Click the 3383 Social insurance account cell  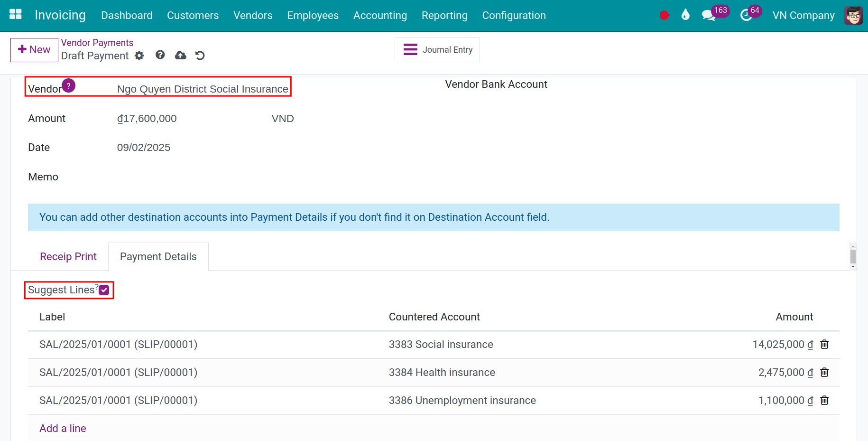tap(441, 345)
